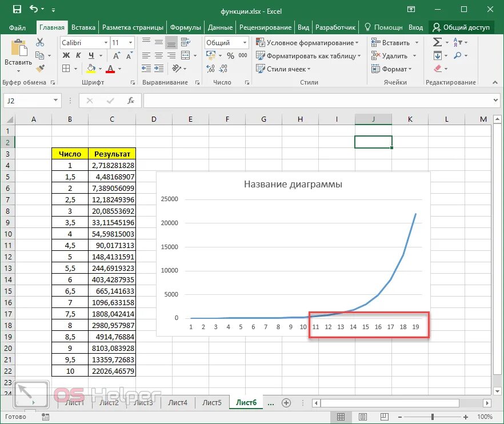Switch to the Лист5 sheet tab
This screenshot has height=424, width=504.
212,402
